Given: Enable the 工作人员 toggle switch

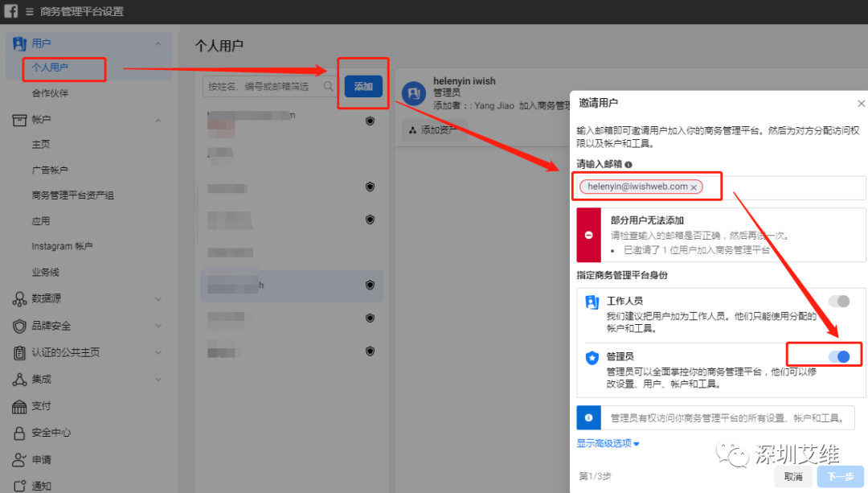Looking at the screenshot, I should coord(839,301).
